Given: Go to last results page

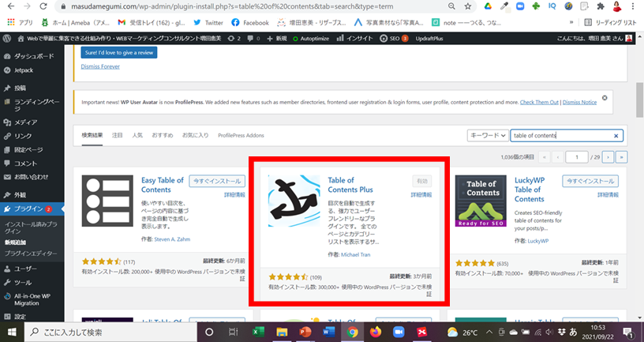Looking at the screenshot, I should [x=621, y=157].
